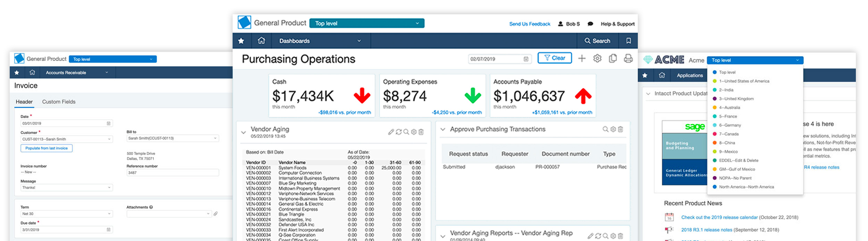Refresh the Vendor Aging Reports component

click(x=598, y=236)
